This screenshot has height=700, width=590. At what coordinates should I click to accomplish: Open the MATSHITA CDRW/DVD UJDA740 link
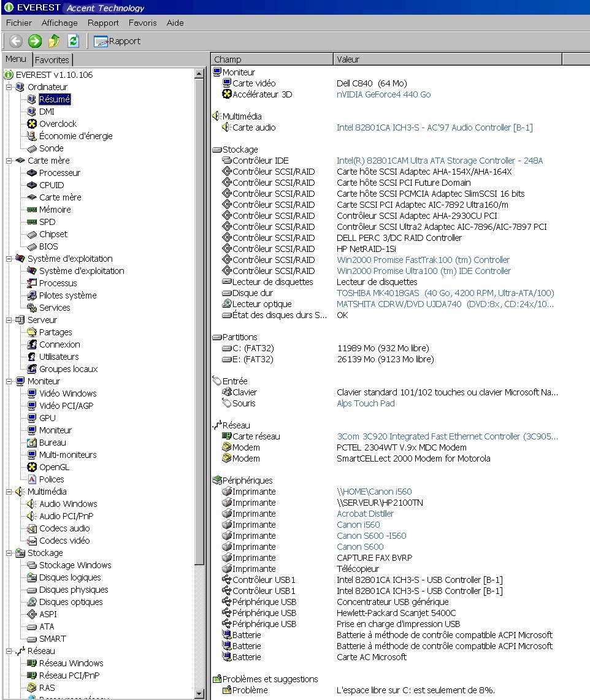[x=445, y=305]
